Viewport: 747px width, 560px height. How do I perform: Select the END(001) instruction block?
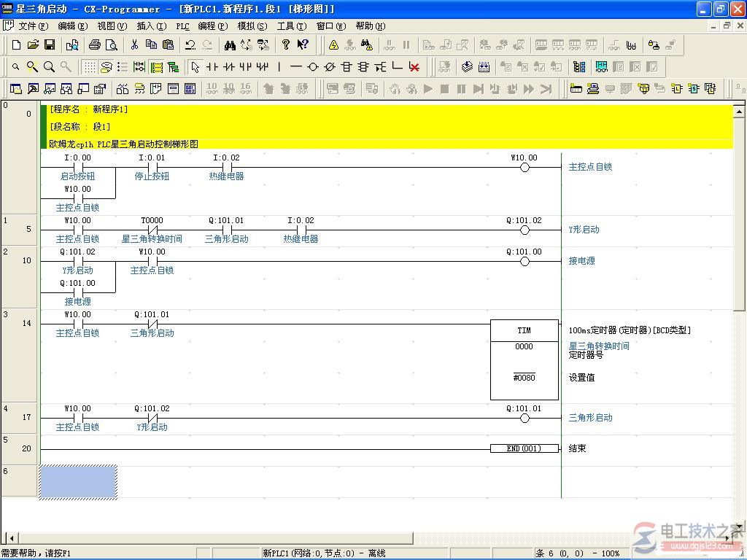pyautogui.click(x=524, y=448)
